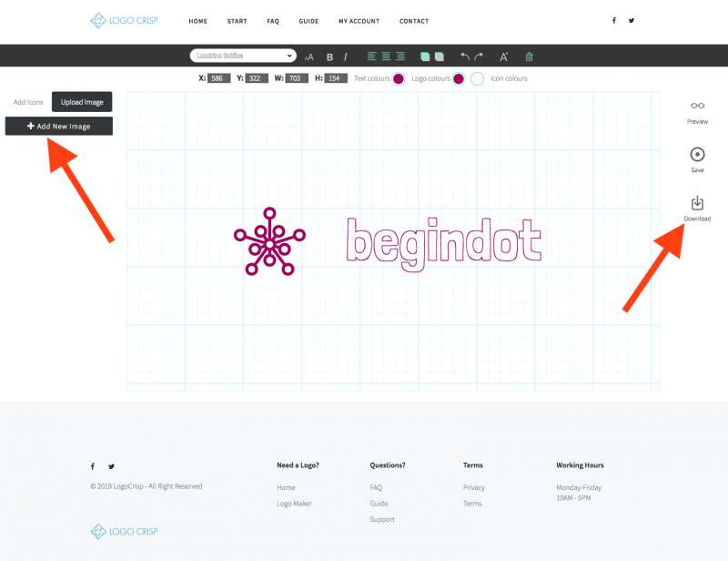The height and width of the screenshot is (561, 728).
Task: Click the footer Facebook icon
Action: (x=93, y=466)
